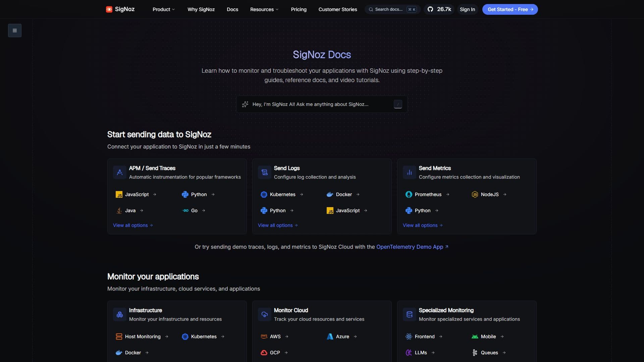
Task: Click the Kubernetes icon in Send Logs
Action: (264, 194)
